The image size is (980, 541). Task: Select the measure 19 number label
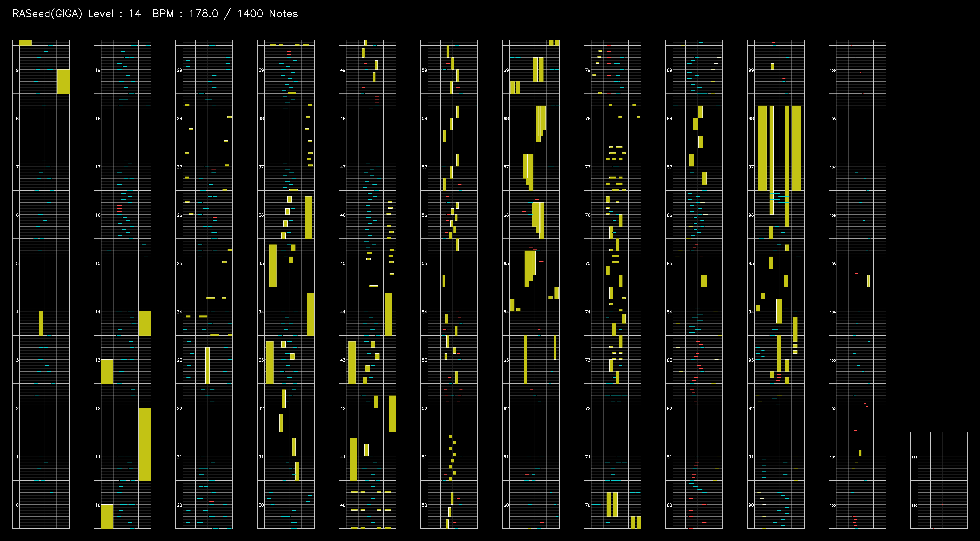tap(98, 70)
